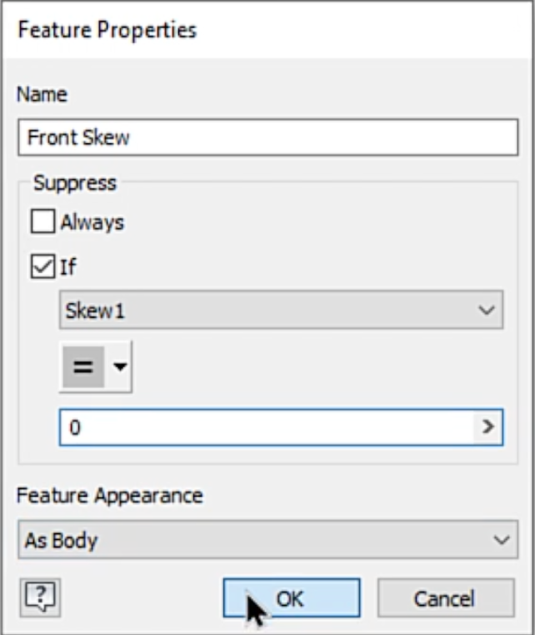Click the Feature Appearance label
The width and height of the screenshot is (535, 635).
[x=109, y=495]
